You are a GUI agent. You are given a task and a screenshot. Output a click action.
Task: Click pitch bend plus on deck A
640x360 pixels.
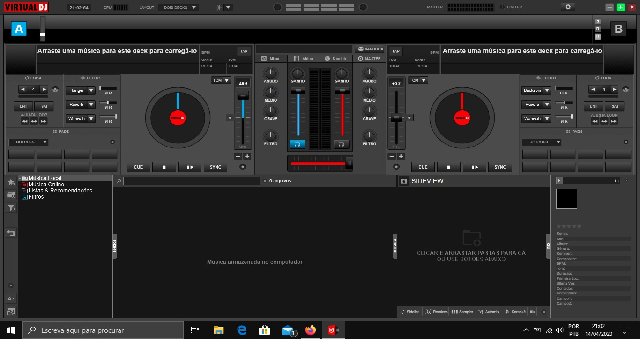pos(247,156)
